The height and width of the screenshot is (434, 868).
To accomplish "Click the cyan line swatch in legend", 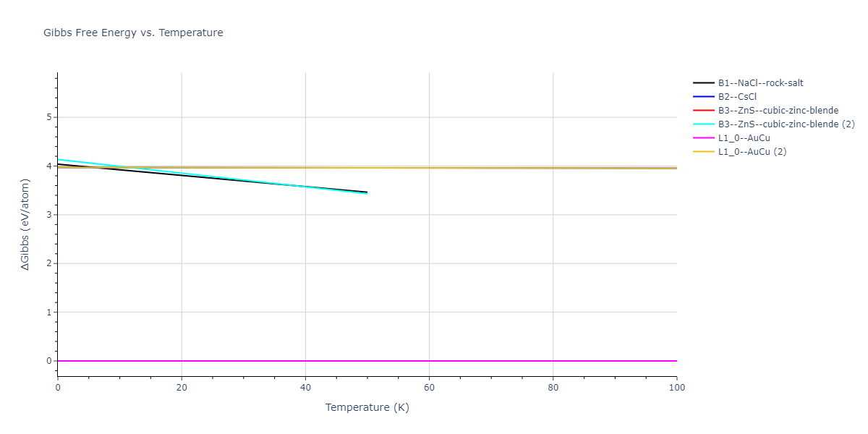I will 704,124.
